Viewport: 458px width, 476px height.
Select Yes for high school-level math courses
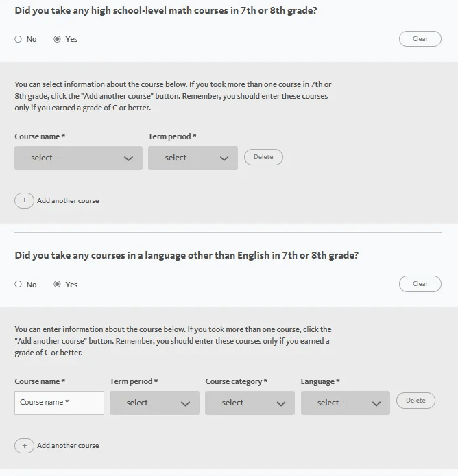point(58,39)
